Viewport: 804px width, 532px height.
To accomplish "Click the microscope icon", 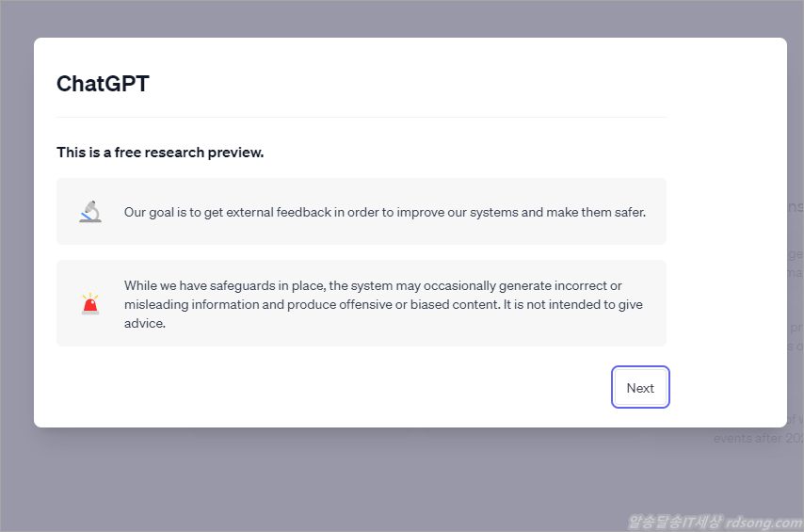I will click(90, 212).
